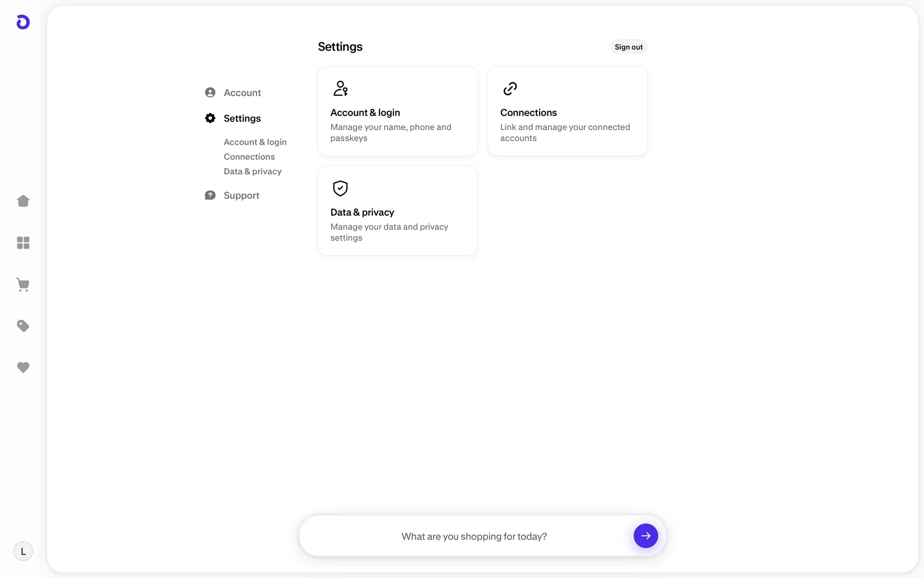Click the person icon beside Account

pyautogui.click(x=210, y=92)
